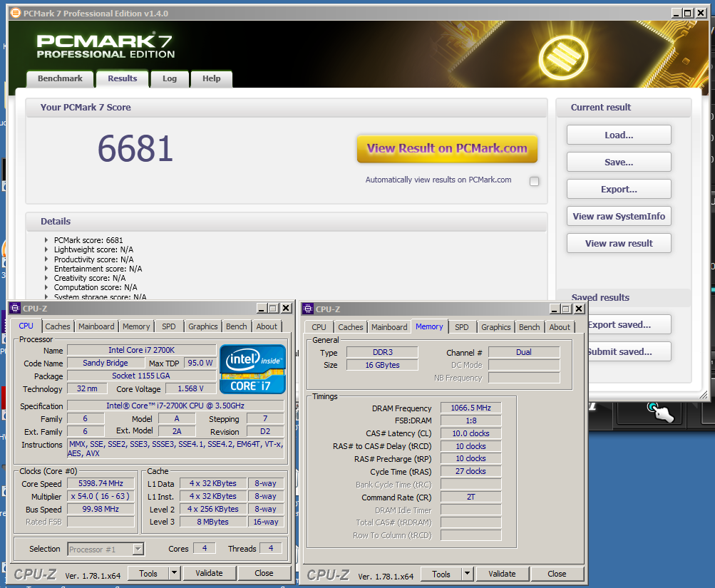The width and height of the screenshot is (715, 588).
Task: Click the left CPU-Z window title icon
Action: tap(15, 308)
